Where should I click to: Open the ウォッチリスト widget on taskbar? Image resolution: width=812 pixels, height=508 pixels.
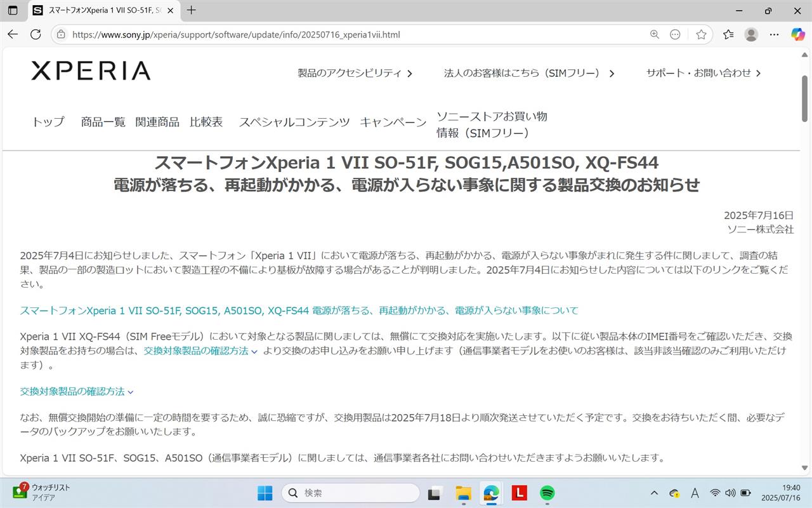point(42,492)
